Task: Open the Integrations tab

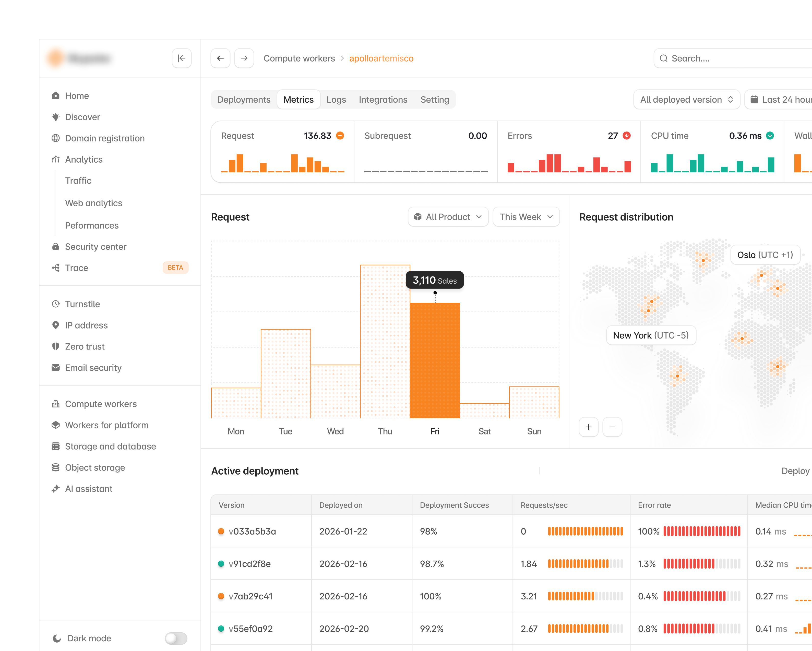Action: pyautogui.click(x=383, y=99)
